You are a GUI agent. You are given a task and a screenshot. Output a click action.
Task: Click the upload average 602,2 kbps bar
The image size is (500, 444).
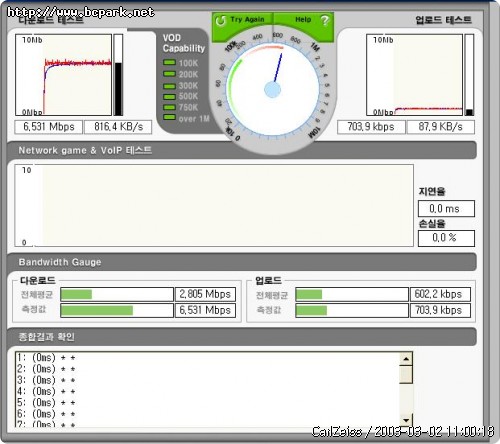pos(352,294)
